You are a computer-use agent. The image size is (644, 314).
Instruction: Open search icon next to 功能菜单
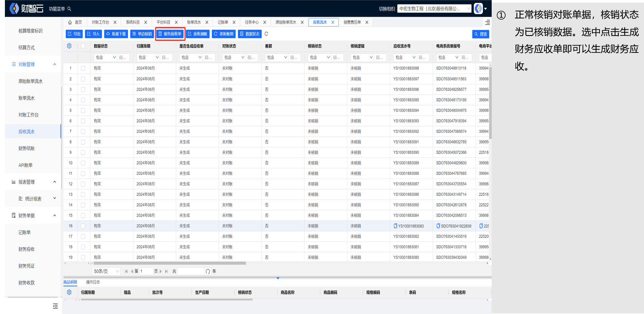click(x=69, y=9)
